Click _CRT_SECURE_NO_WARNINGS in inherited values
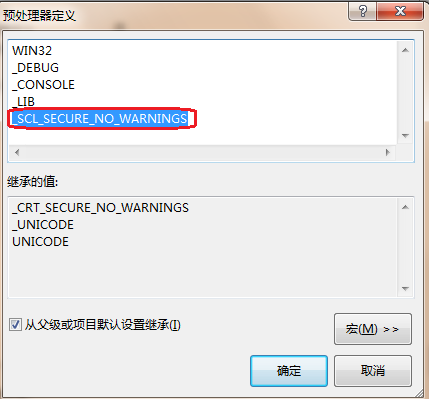Viewport: 432px width, 404px height. (x=100, y=208)
